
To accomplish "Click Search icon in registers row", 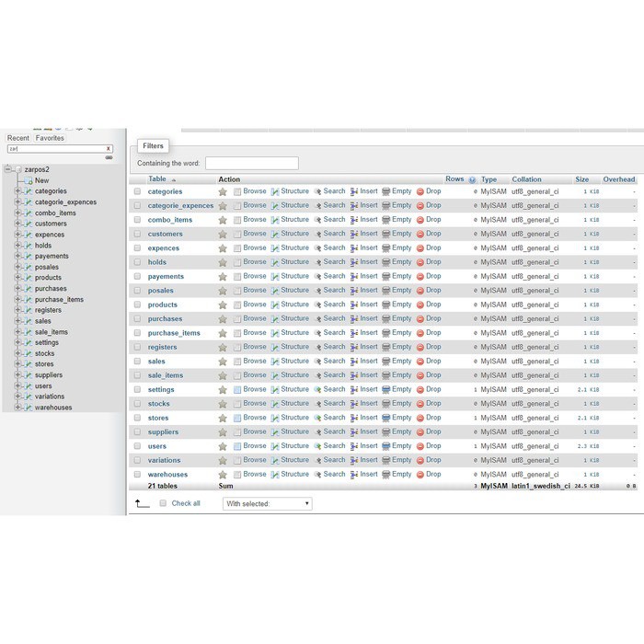I will (317, 348).
